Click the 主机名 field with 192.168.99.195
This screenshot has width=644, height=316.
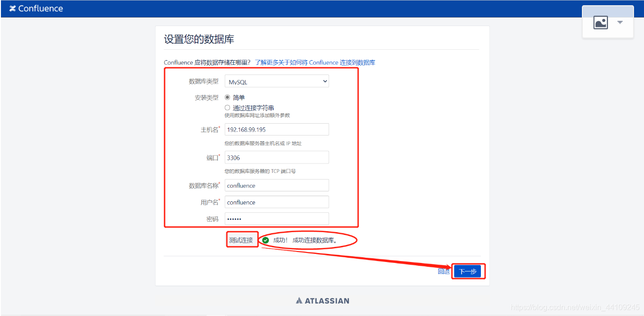tap(276, 129)
